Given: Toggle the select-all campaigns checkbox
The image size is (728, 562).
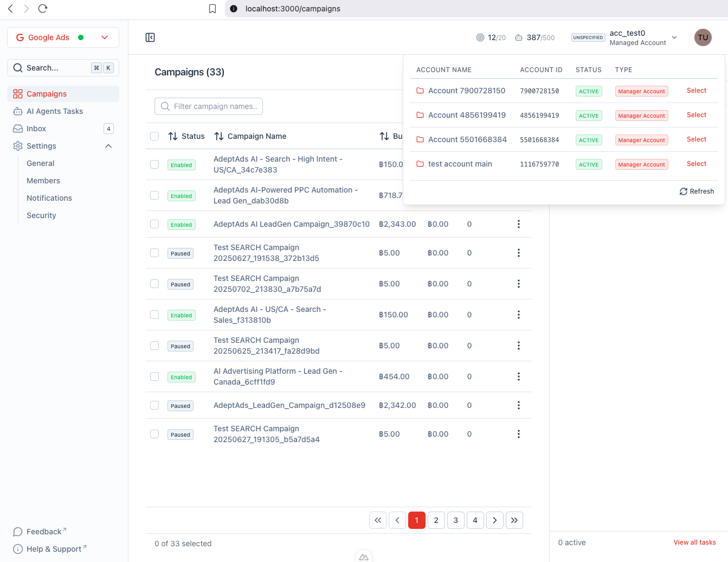Looking at the screenshot, I should 154,136.
